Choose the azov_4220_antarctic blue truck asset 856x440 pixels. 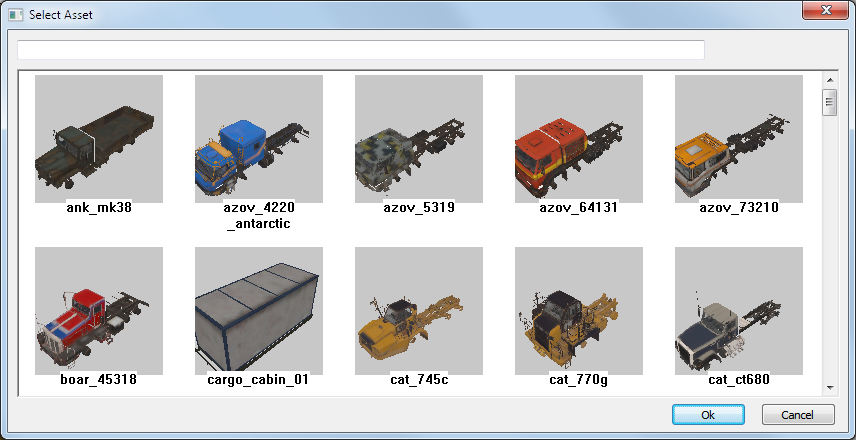259,139
